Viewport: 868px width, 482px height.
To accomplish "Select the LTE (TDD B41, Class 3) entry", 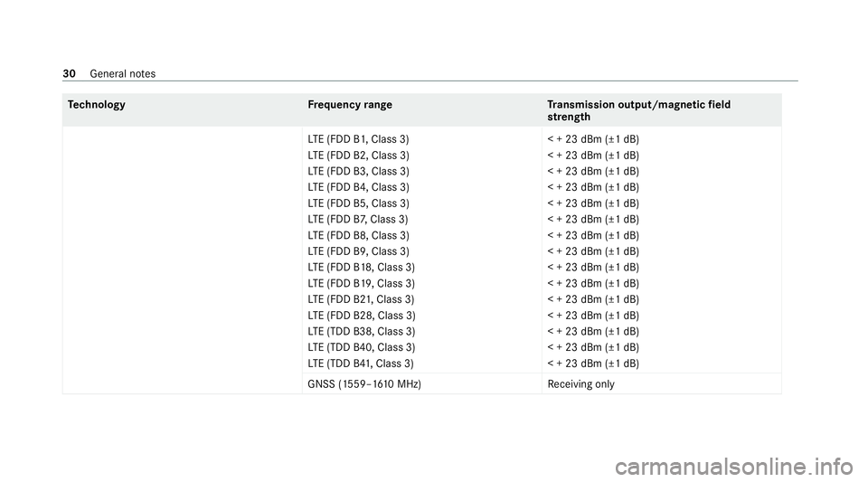I will pyautogui.click(x=361, y=364).
